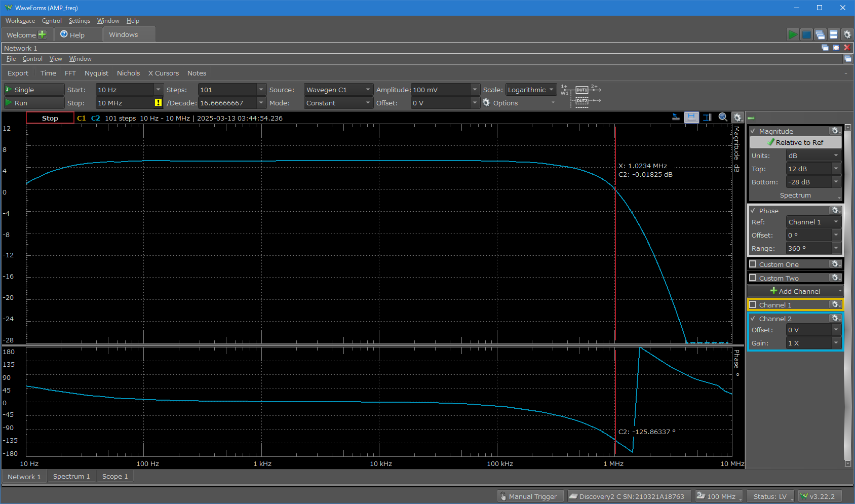Open the Steps dropdown showing 101
The height and width of the screenshot is (504, 855).
[x=261, y=90]
